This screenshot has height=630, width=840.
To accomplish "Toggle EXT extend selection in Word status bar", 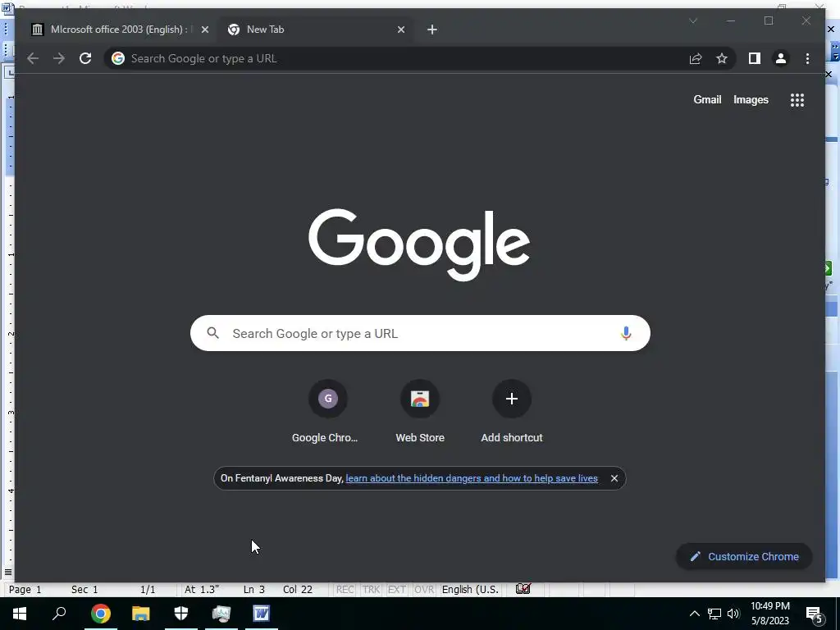I will [x=396, y=589].
